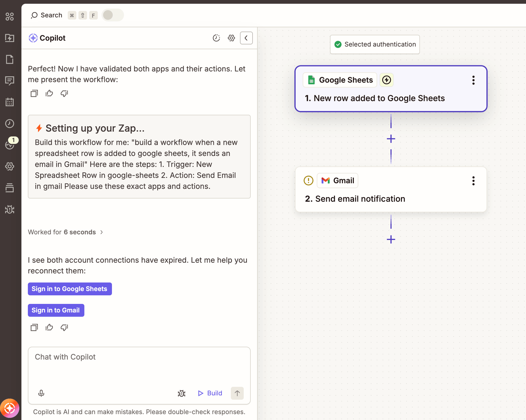The image size is (526, 420).
Task: Thumbs down the reconnect accounts message
Action: point(64,327)
